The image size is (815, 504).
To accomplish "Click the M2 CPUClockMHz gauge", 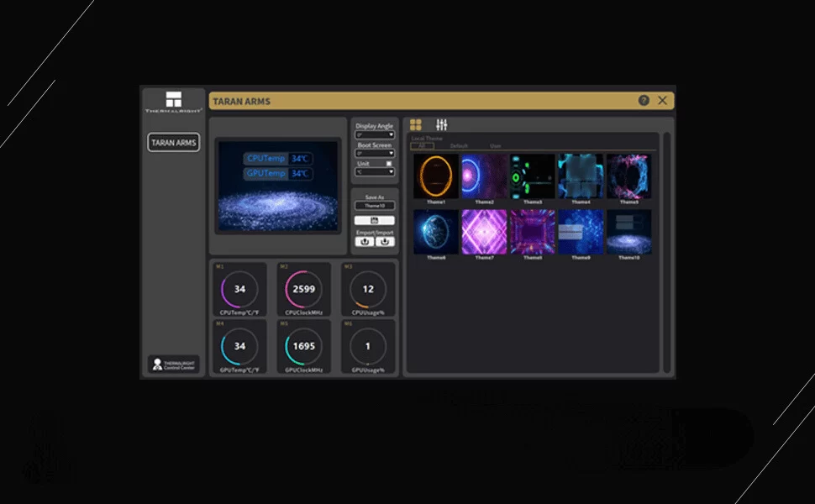I will tap(304, 290).
